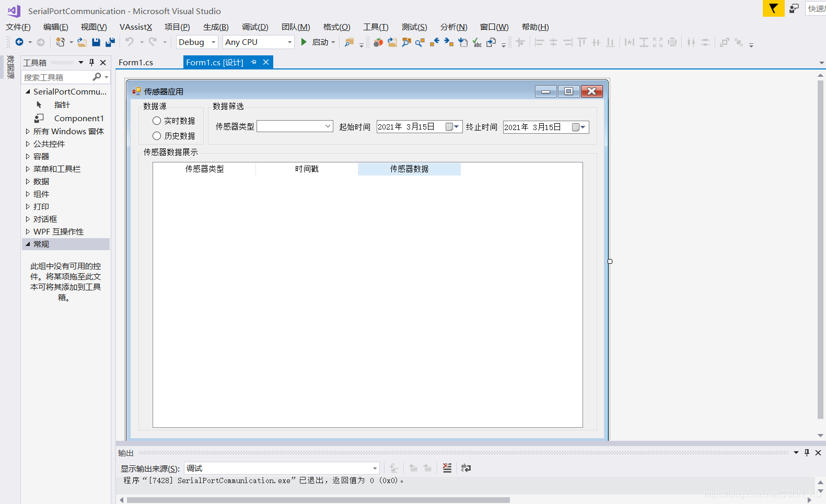Open the Any CPU platform dropdown

(x=290, y=42)
